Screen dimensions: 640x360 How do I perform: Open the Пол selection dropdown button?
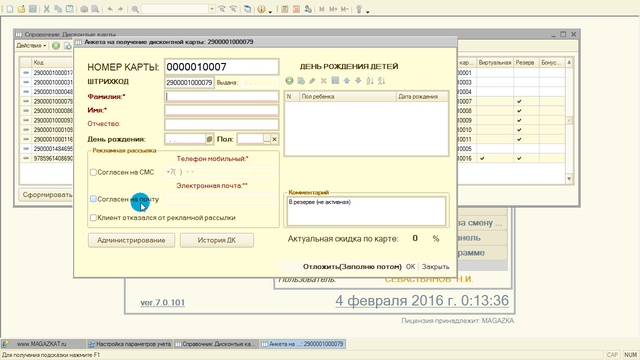point(267,139)
